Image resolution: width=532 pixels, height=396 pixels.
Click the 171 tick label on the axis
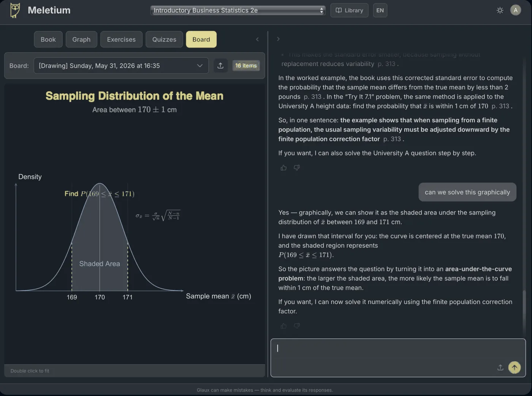128,297
